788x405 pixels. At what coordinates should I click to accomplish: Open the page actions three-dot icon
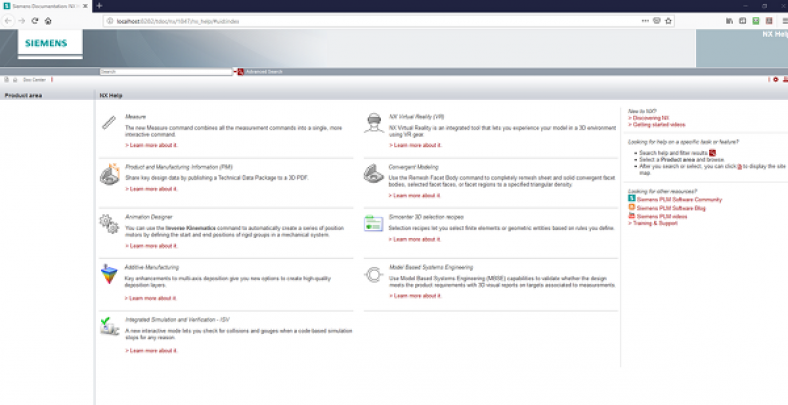click(645, 21)
